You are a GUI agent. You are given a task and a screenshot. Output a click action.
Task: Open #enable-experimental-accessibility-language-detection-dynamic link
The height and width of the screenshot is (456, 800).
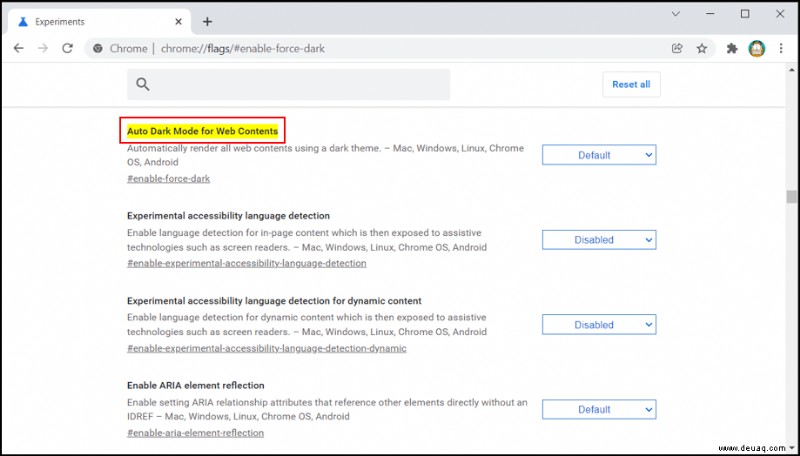(x=267, y=348)
